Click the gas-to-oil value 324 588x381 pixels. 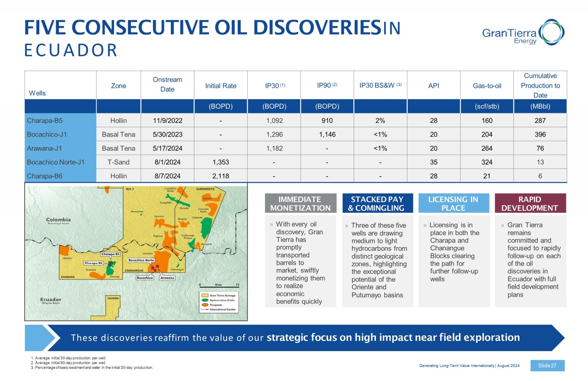coord(487,162)
